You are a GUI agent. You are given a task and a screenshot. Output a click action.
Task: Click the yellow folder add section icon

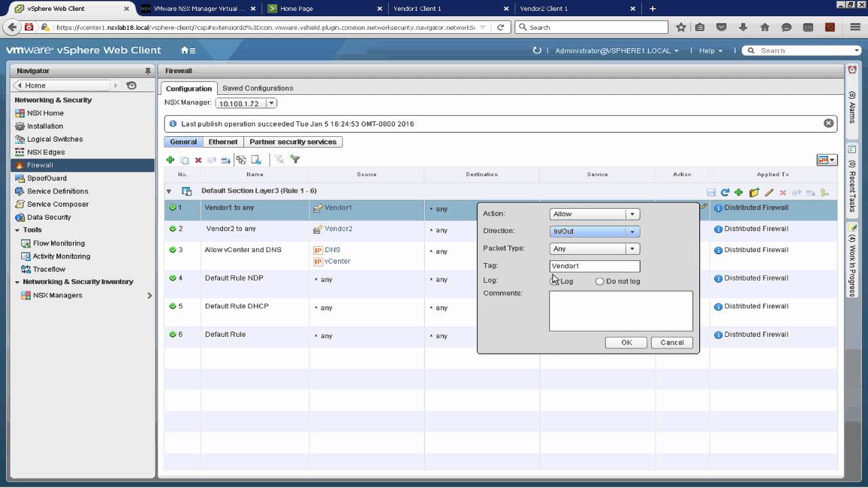[754, 192]
